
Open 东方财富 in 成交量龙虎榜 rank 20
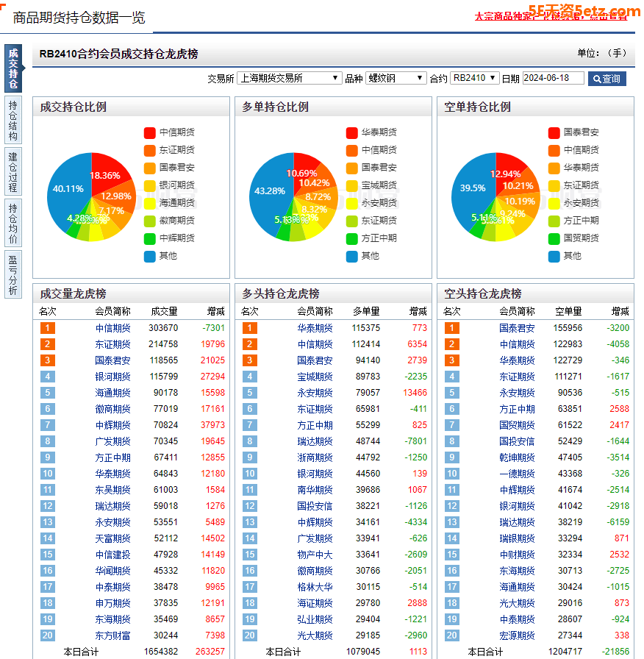(x=112, y=636)
